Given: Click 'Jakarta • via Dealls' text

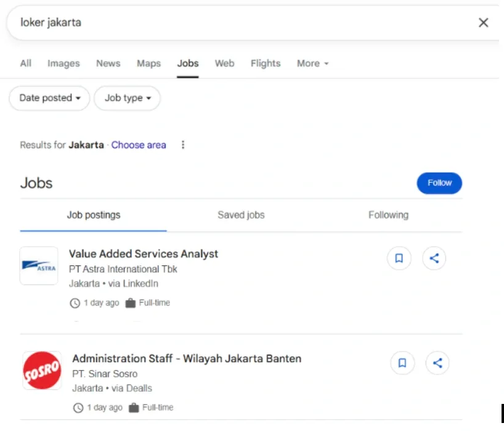Looking at the screenshot, I should [112, 389].
